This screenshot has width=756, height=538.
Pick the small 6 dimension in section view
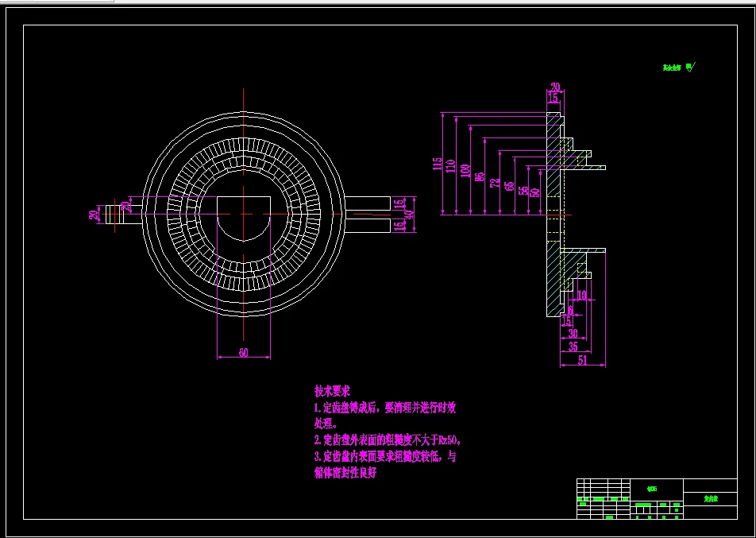[x=571, y=309]
